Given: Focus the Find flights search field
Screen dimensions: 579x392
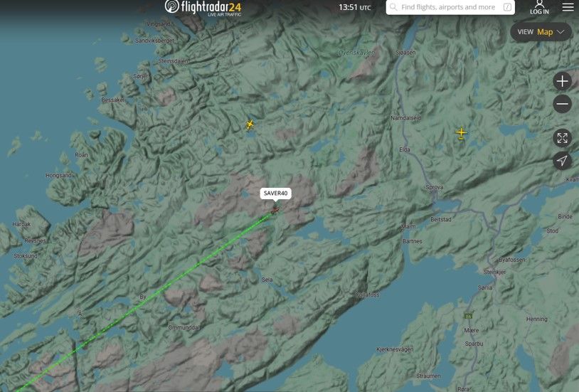Looking at the screenshot, I should (448, 7).
